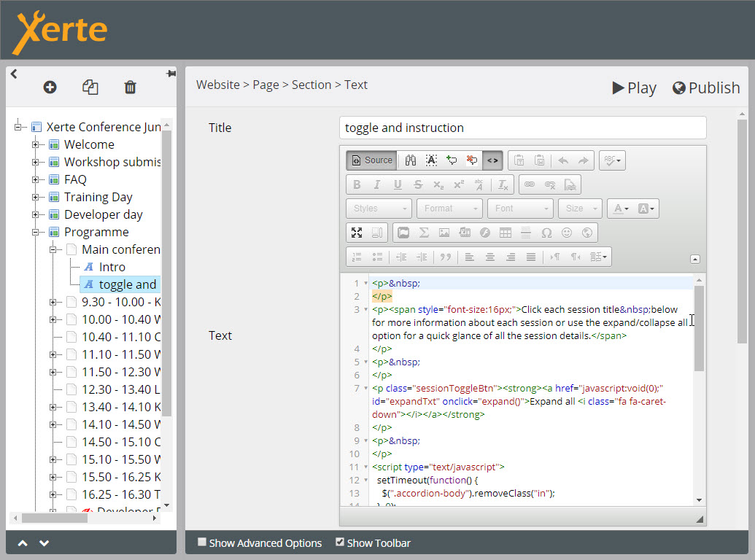Viewport: 755px width, 560px height.
Task: Click the Redo arrow
Action: 583,160
